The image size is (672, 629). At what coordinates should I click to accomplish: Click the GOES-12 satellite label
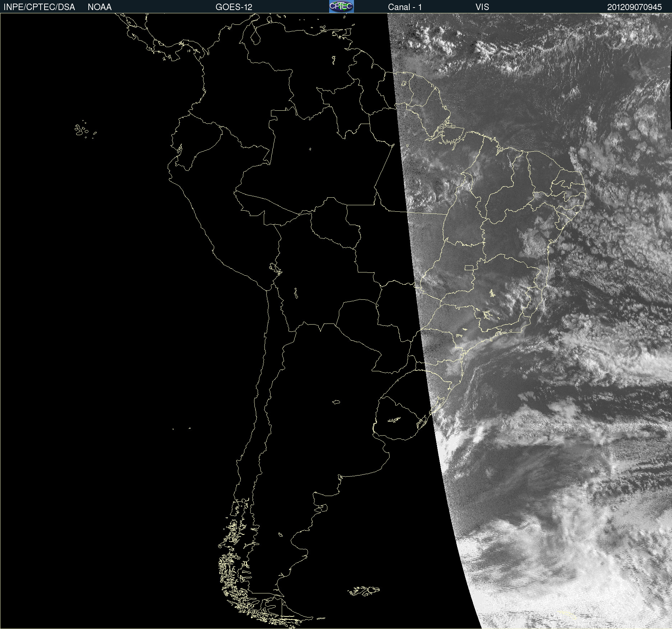[234, 7]
